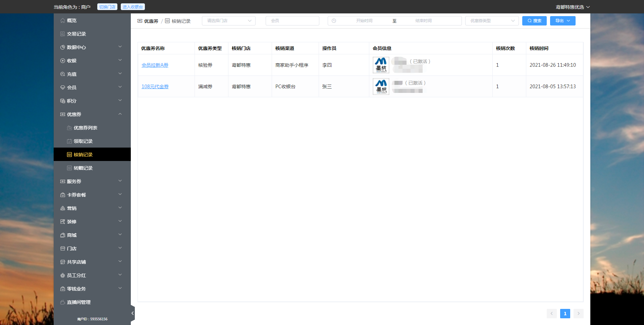
Task: Expand the 数据中心 menu chevron
Action: [120, 47]
